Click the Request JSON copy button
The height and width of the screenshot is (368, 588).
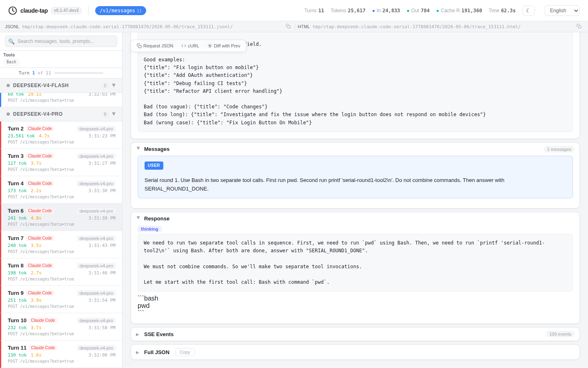click(x=155, y=46)
